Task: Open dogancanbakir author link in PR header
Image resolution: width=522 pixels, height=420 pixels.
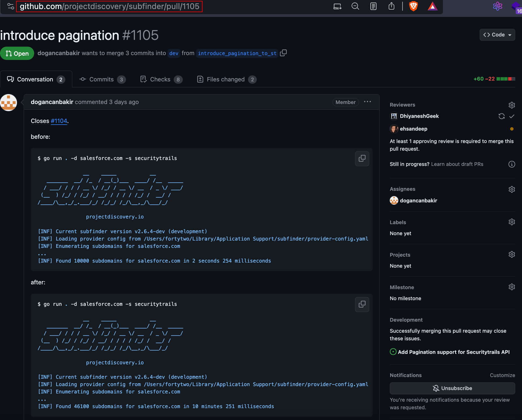Action: [x=59, y=53]
